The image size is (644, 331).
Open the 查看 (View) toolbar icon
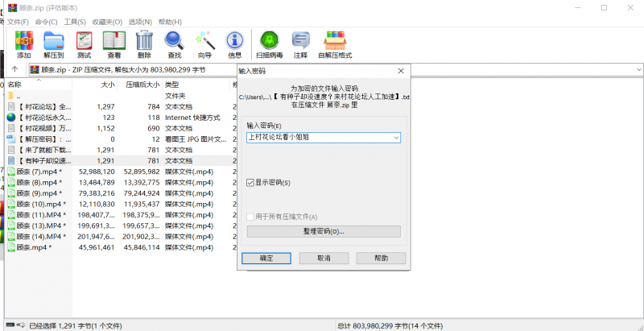click(x=114, y=43)
